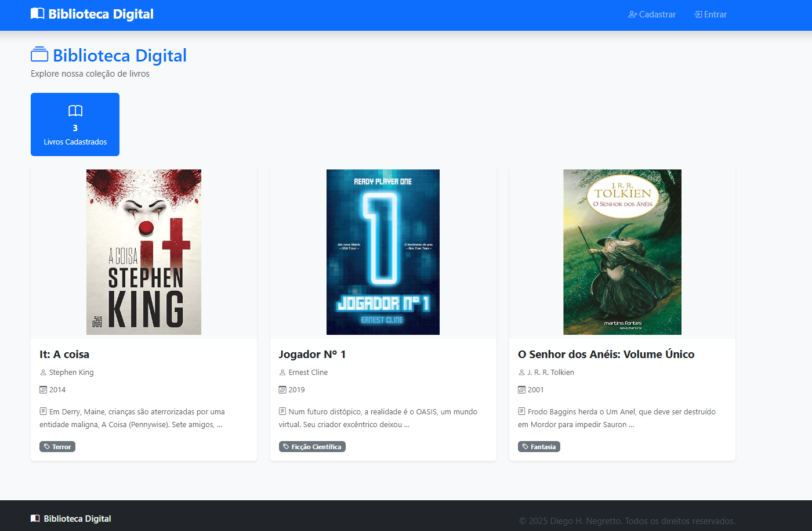
Task: Click the description starting 'Frodo Baggins herda'
Action: (x=617, y=418)
